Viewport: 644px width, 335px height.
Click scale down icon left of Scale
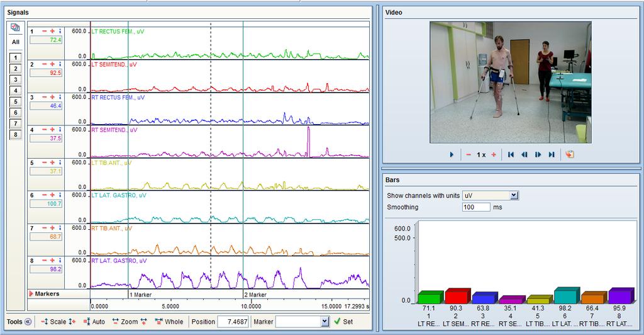tap(45, 322)
